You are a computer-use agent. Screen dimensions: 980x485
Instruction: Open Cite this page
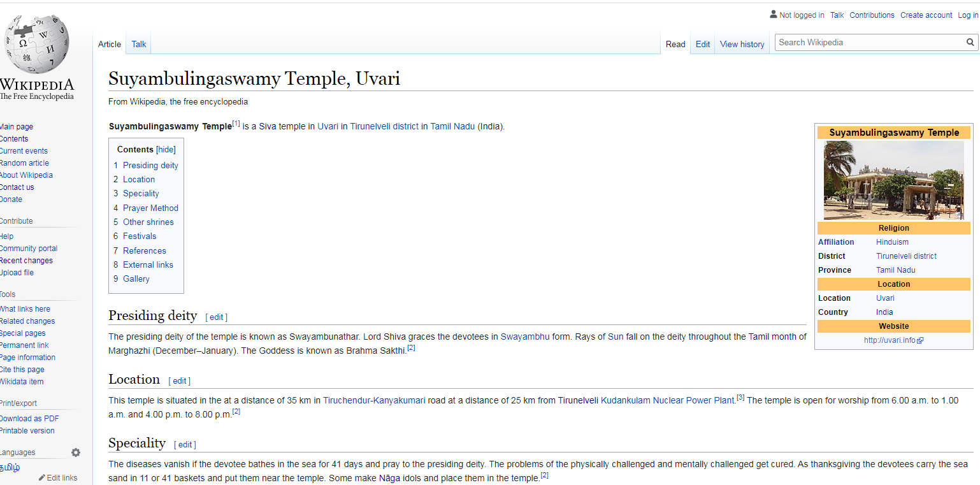pos(22,370)
